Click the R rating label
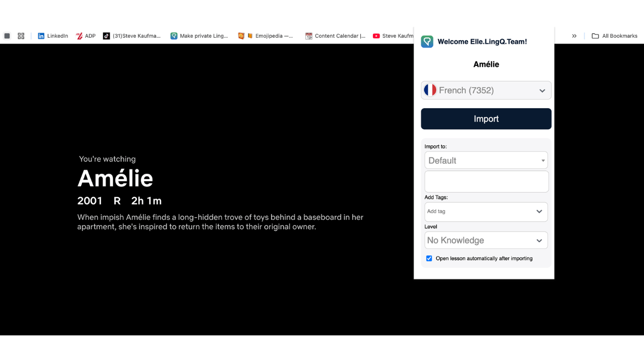Screen dimensions: 644x362 117,201
